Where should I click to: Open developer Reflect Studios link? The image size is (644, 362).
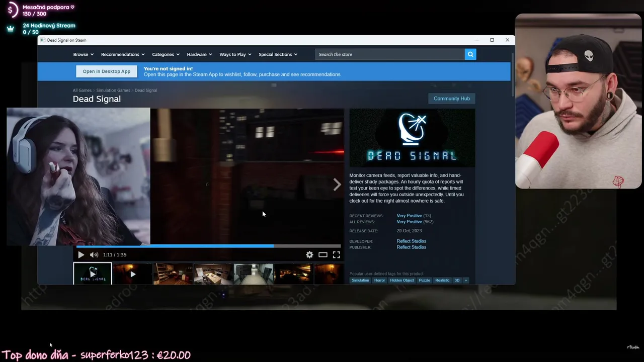pyautogui.click(x=411, y=241)
